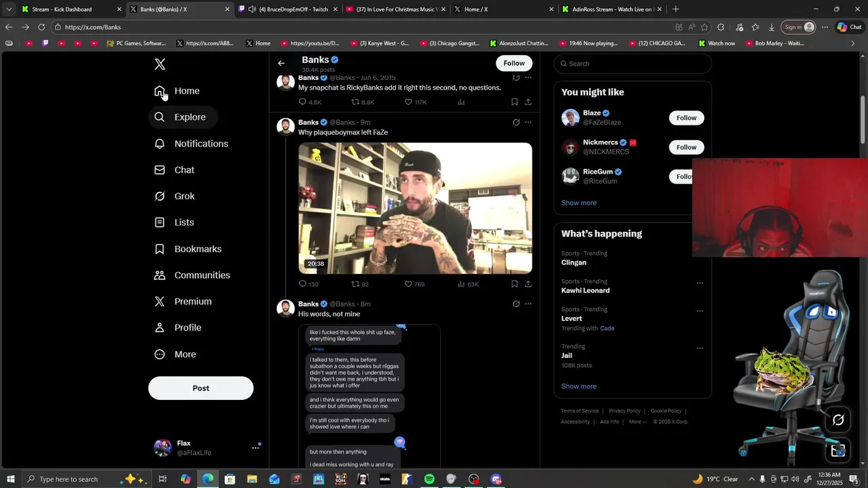Click Show more under You might like
868x488 pixels.
tap(579, 203)
